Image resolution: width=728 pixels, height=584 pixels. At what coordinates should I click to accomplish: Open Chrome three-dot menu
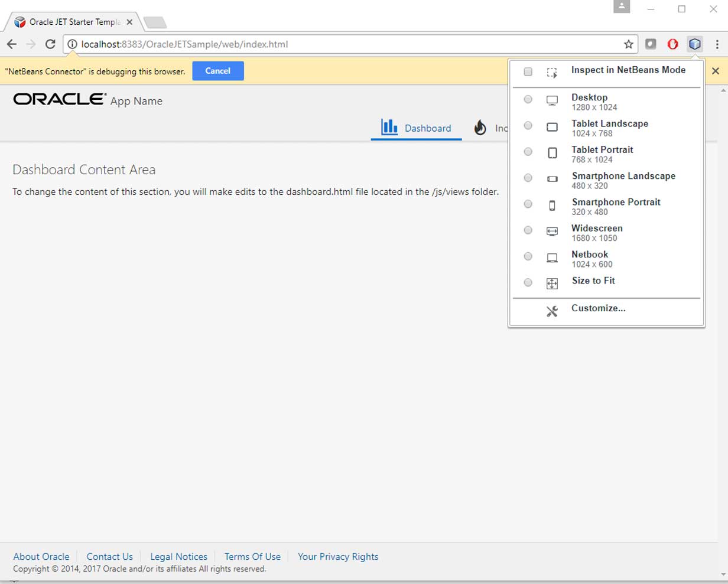(x=717, y=44)
